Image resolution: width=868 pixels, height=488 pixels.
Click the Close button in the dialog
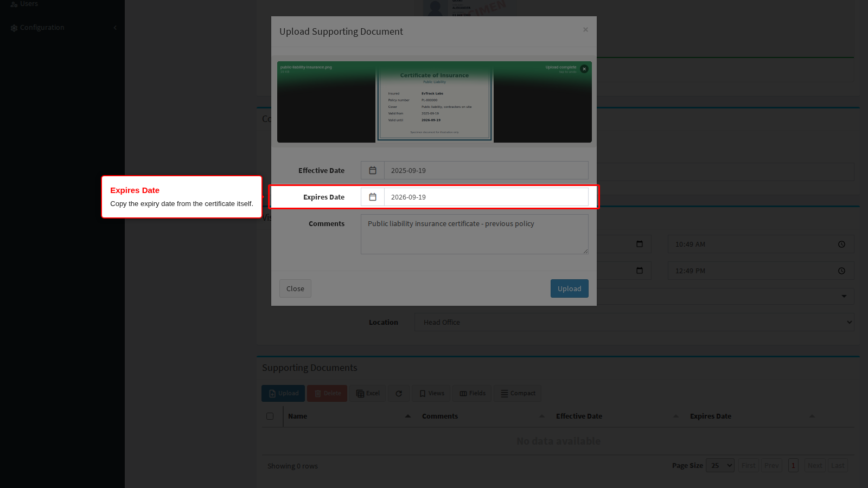(x=295, y=288)
